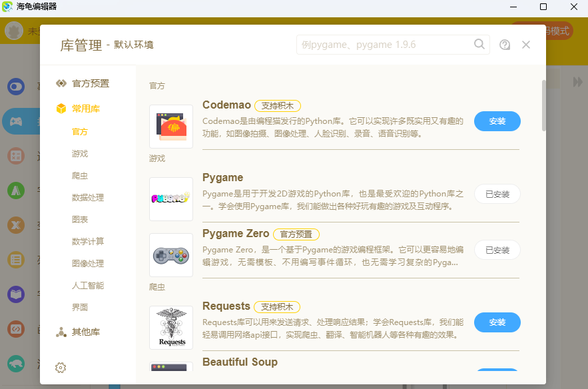Viewport: 588px width, 389px height.
Task: Click the 海龟编辑器 app icon in title bar
Action: pyautogui.click(x=7, y=7)
